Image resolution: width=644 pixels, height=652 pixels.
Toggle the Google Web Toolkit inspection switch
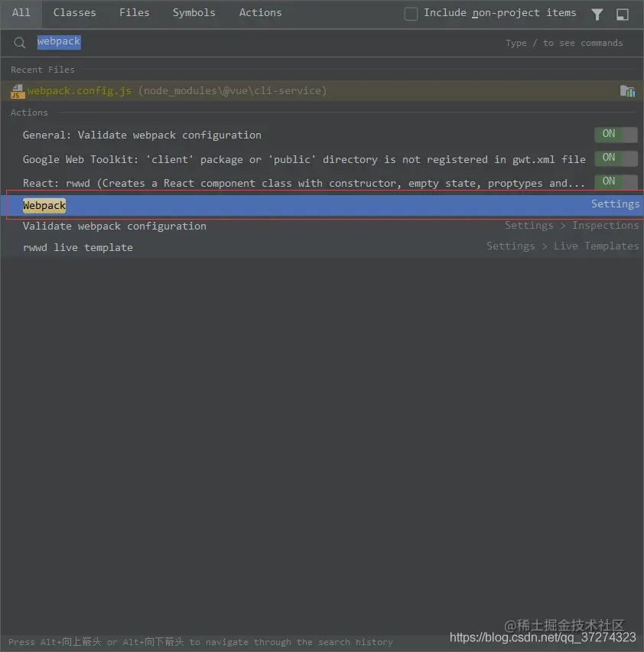tap(616, 158)
